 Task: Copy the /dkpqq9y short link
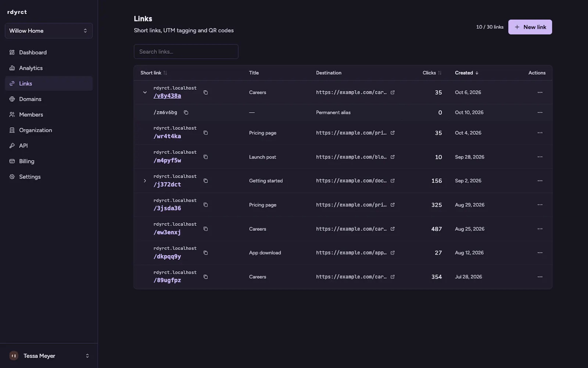[x=205, y=253]
